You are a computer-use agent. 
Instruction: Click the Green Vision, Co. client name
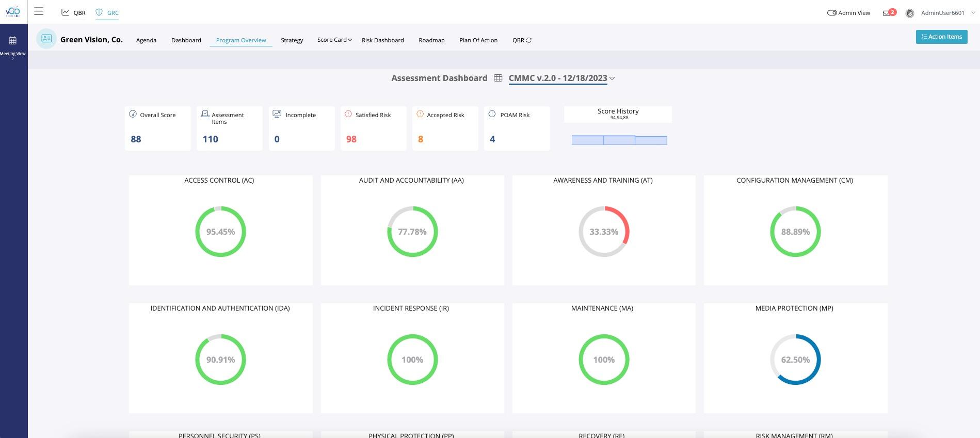coord(91,39)
